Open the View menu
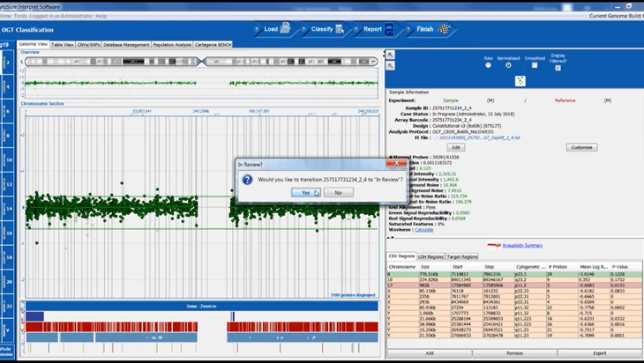Image resolution: width=644 pixels, height=363 pixels. tap(5, 16)
